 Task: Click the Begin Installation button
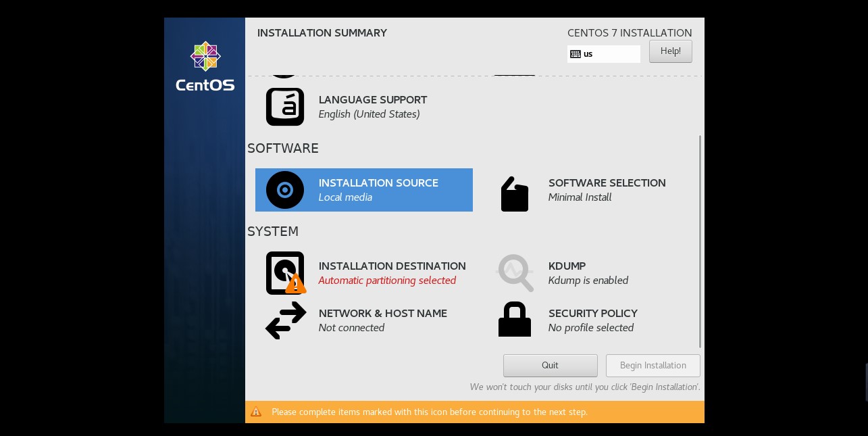click(653, 366)
